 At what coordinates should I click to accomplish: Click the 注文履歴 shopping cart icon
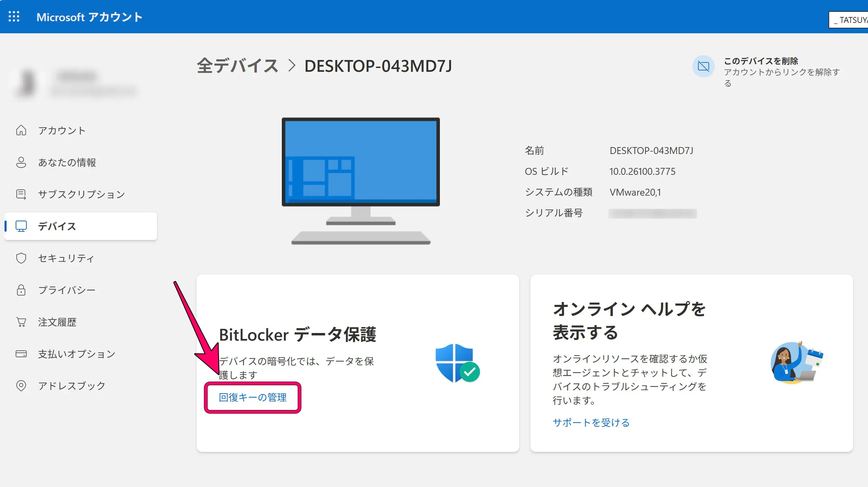(x=21, y=322)
